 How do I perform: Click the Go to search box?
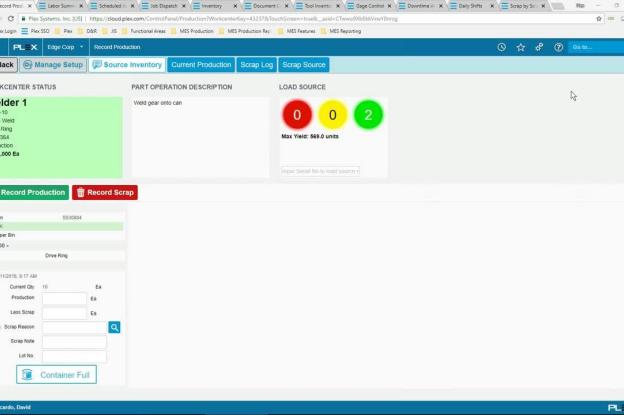(x=596, y=47)
